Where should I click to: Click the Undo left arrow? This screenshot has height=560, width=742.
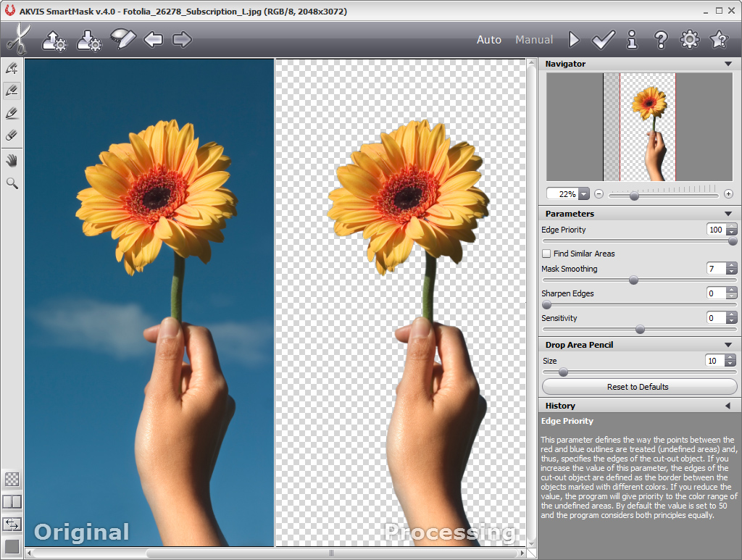coord(153,40)
